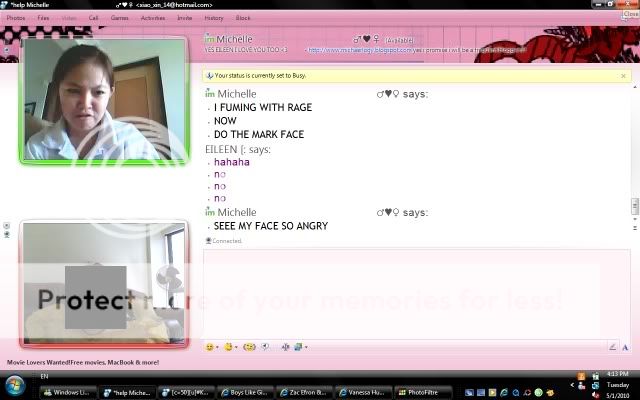The width and height of the screenshot is (640, 400).
Task: Open the Photos menu
Action: pos(16,18)
